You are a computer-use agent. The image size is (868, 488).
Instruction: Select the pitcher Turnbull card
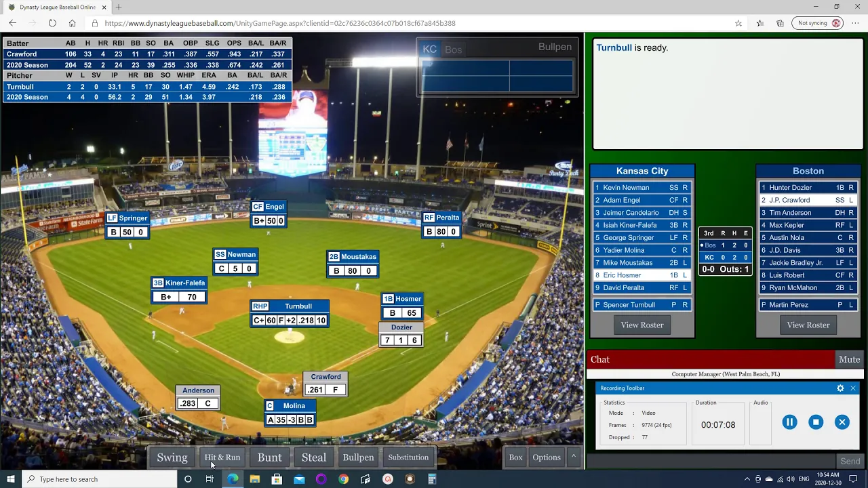coord(290,313)
